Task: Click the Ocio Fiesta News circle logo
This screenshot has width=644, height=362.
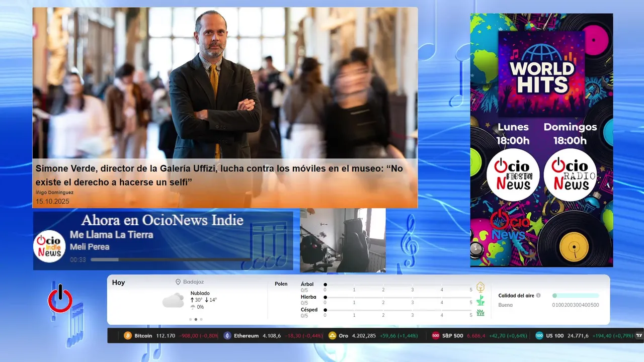Action: [513, 175]
